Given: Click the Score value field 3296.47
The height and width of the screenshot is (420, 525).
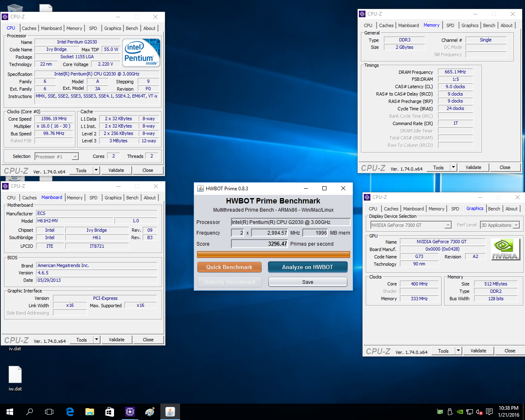Looking at the screenshot, I should [260, 244].
